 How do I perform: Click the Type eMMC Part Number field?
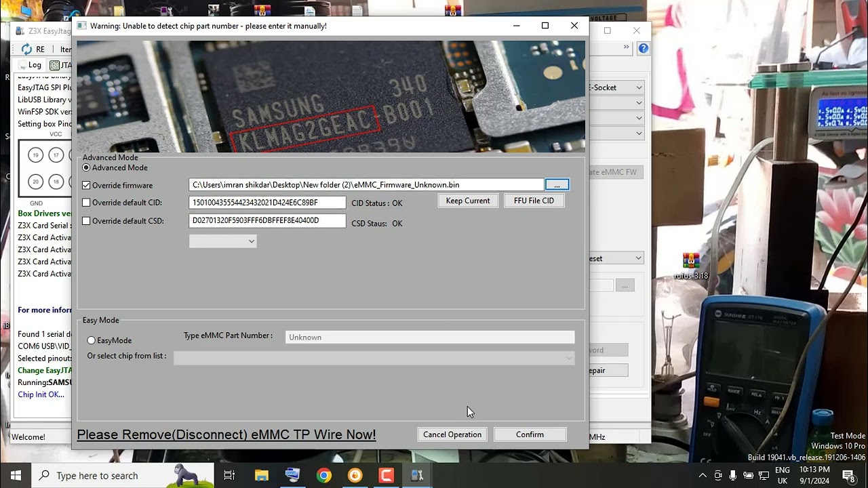430,337
